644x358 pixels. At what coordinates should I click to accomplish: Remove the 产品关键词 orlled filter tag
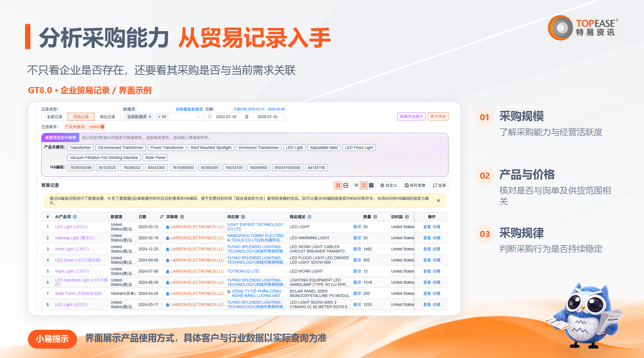coord(102,127)
